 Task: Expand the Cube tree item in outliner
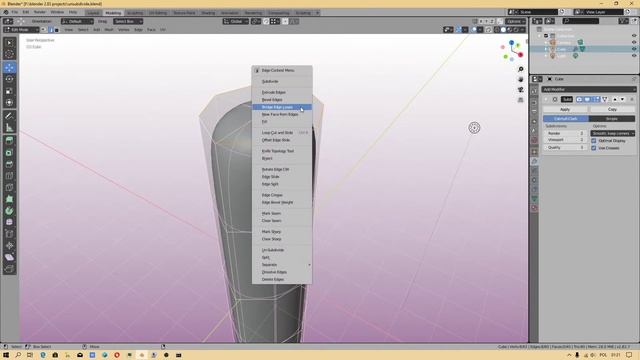coord(546,49)
